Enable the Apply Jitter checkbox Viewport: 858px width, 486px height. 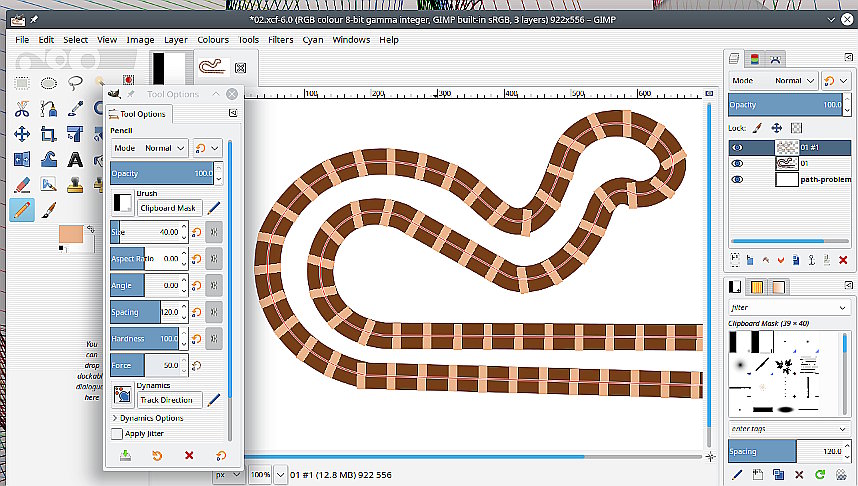(x=118, y=434)
